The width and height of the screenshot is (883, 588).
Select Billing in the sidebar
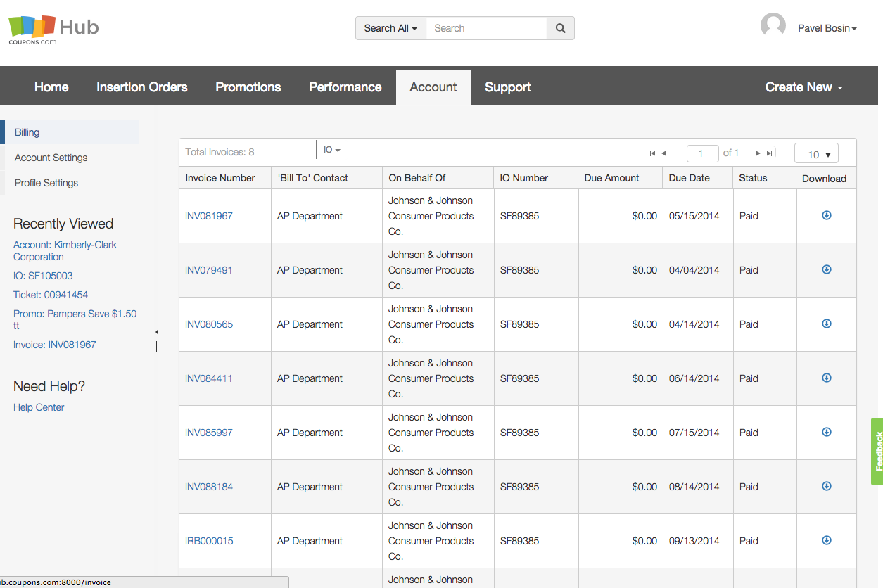tap(70, 132)
